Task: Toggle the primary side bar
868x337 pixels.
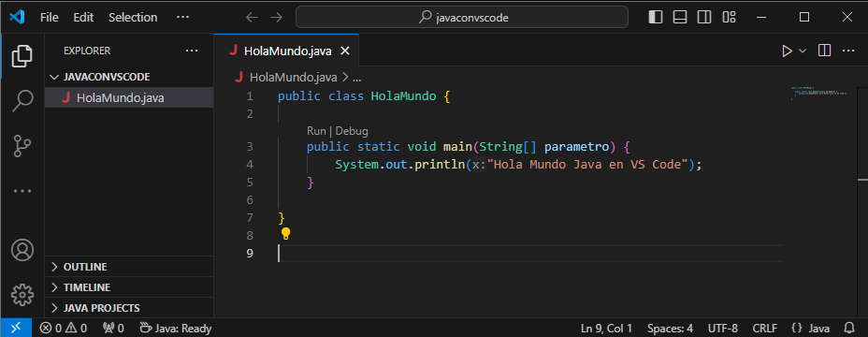Action: point(656,17)
